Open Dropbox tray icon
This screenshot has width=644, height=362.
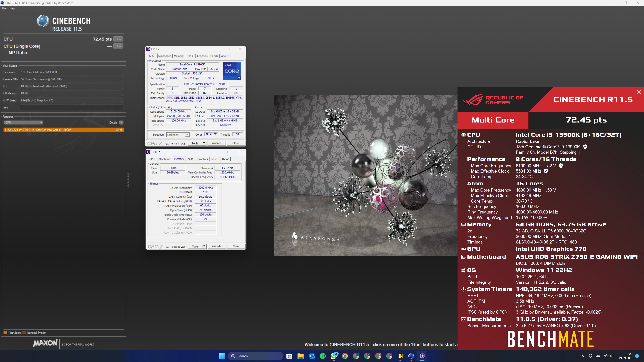[x=590, y=356]
